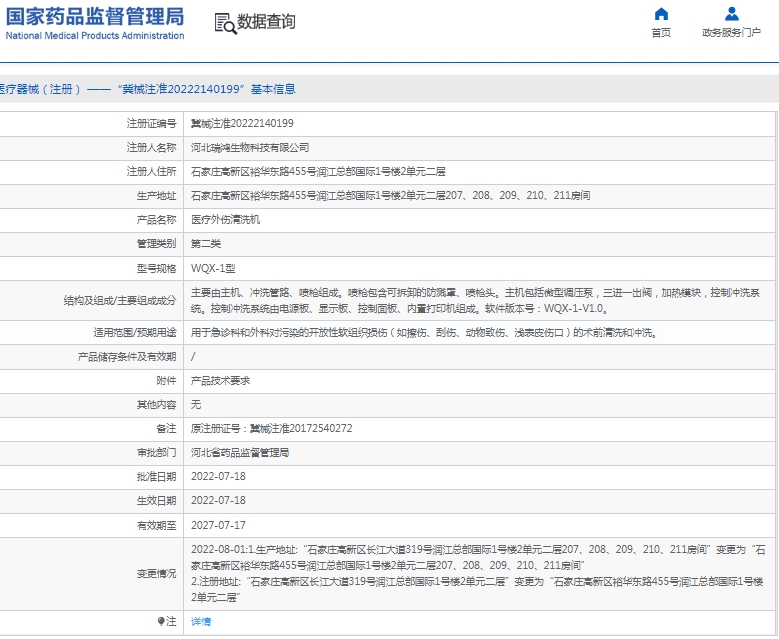Click approval department 河北省药品监督管理局
The image size is (779, 639).
pyautogui.click(x=239, y=453)
